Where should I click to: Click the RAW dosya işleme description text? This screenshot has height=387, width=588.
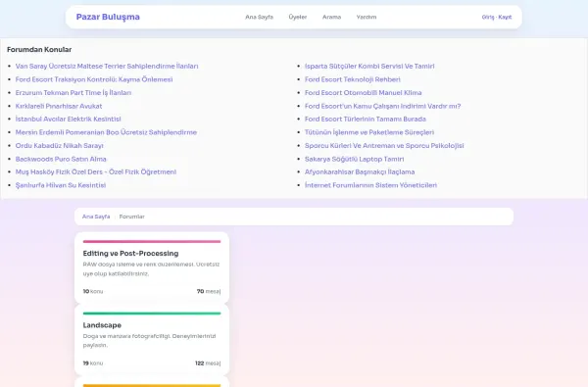click(151, 268)
